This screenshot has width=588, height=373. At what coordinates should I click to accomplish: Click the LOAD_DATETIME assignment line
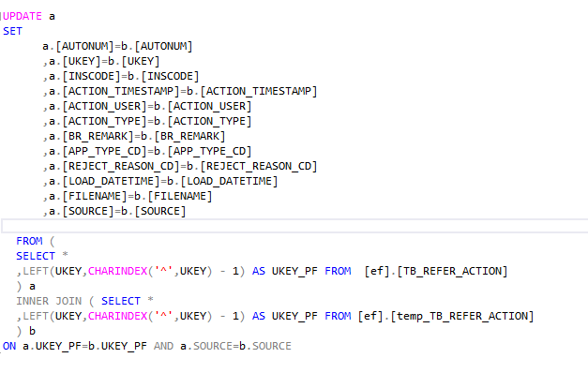pyautogui.click(x=160, y=181)
